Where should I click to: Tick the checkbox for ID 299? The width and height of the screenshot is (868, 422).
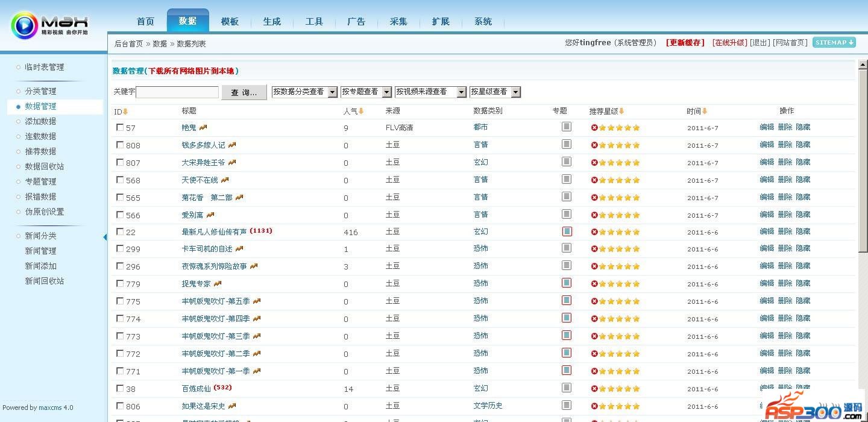[x=119, y=248]
